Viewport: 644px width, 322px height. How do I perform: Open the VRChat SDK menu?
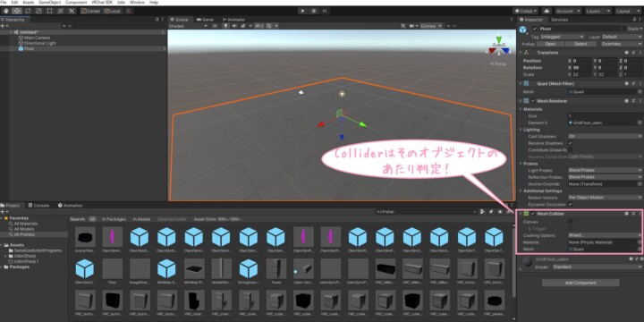pos(101,3)
